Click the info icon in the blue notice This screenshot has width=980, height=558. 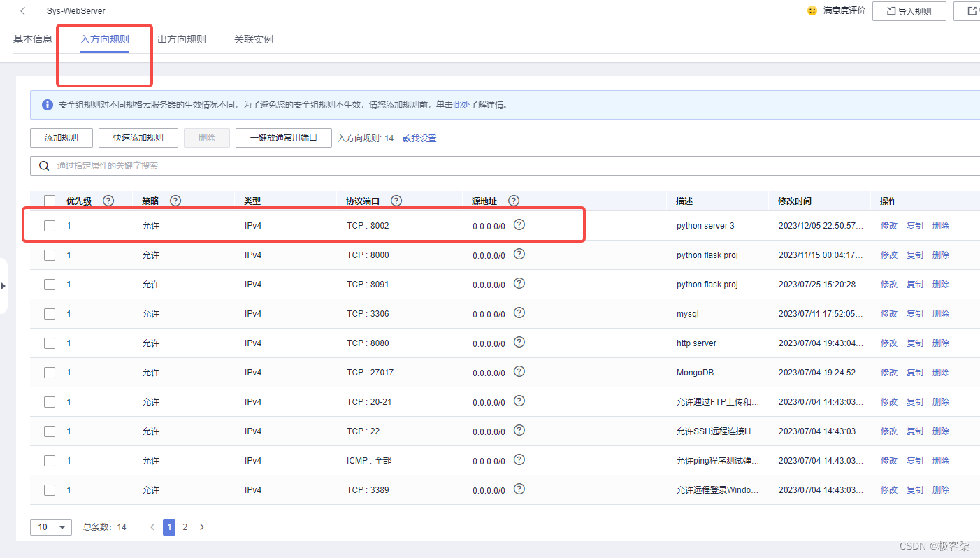point(48,105)
